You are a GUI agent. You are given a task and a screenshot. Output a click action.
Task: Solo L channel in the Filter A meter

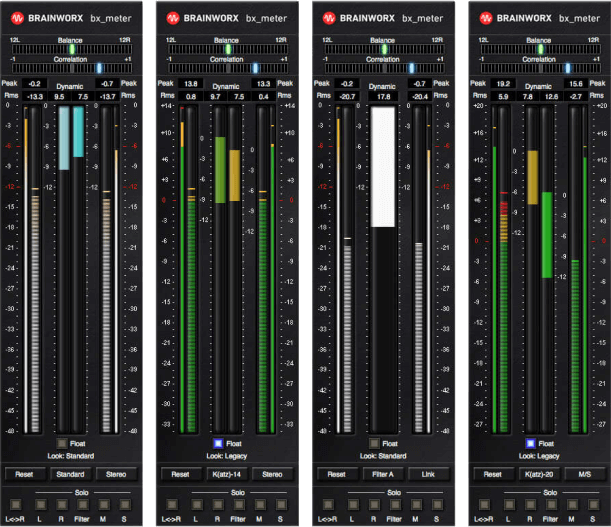tap(353, 504)
